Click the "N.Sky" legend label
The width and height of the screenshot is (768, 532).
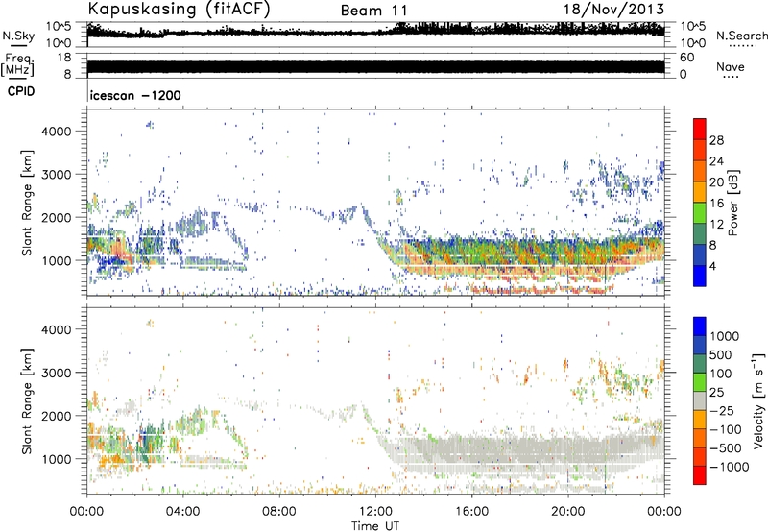[18, 36]
